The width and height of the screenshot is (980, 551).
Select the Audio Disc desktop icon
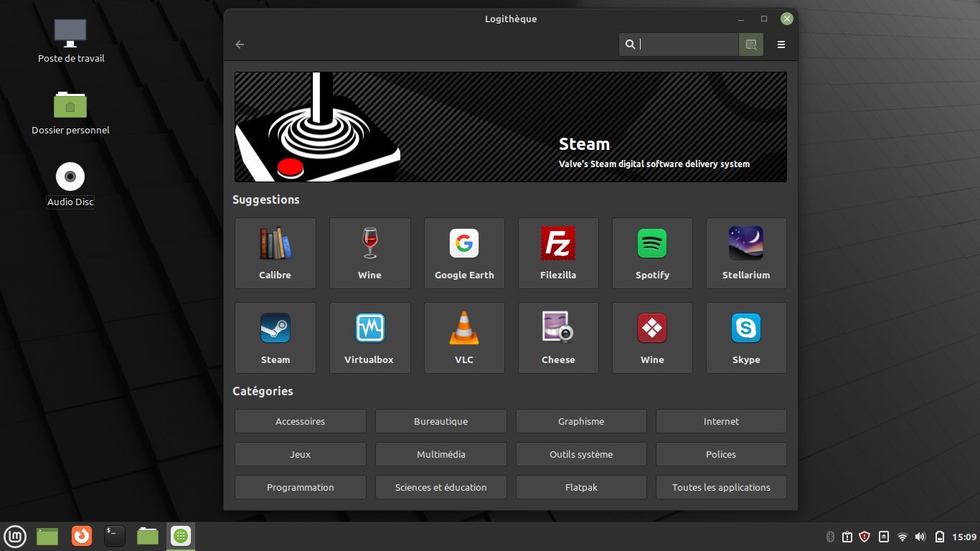click(70, 184)
